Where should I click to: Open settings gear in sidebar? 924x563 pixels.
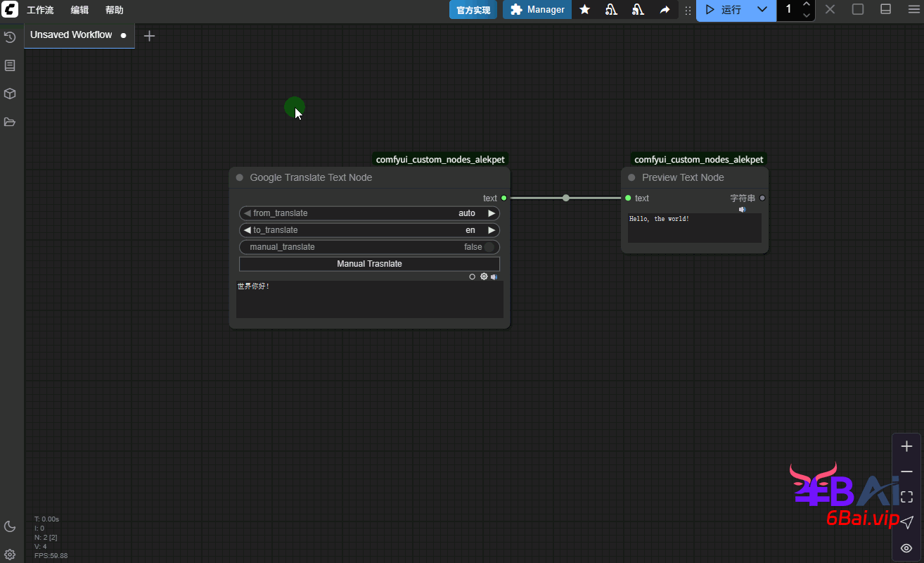(x=10, y=555)
